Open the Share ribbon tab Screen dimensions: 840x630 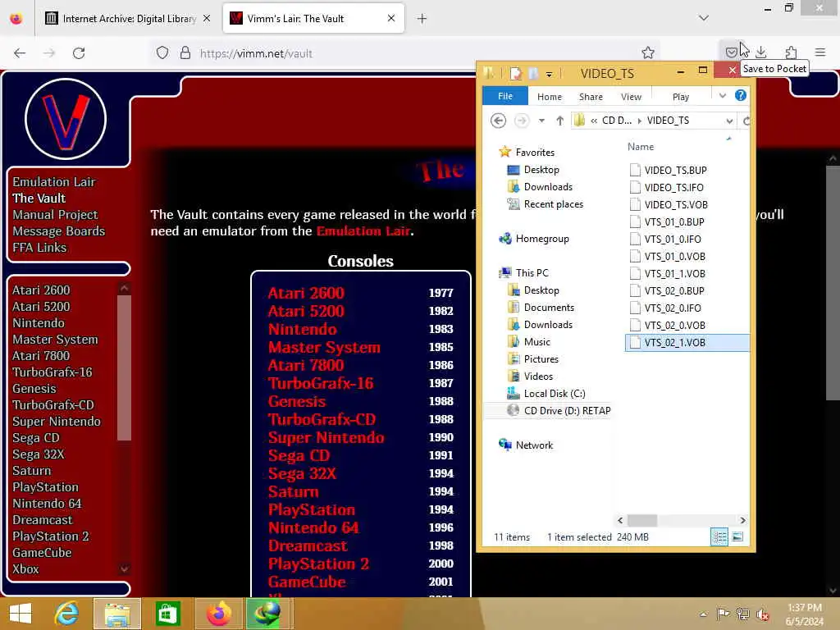click(591, 97)
